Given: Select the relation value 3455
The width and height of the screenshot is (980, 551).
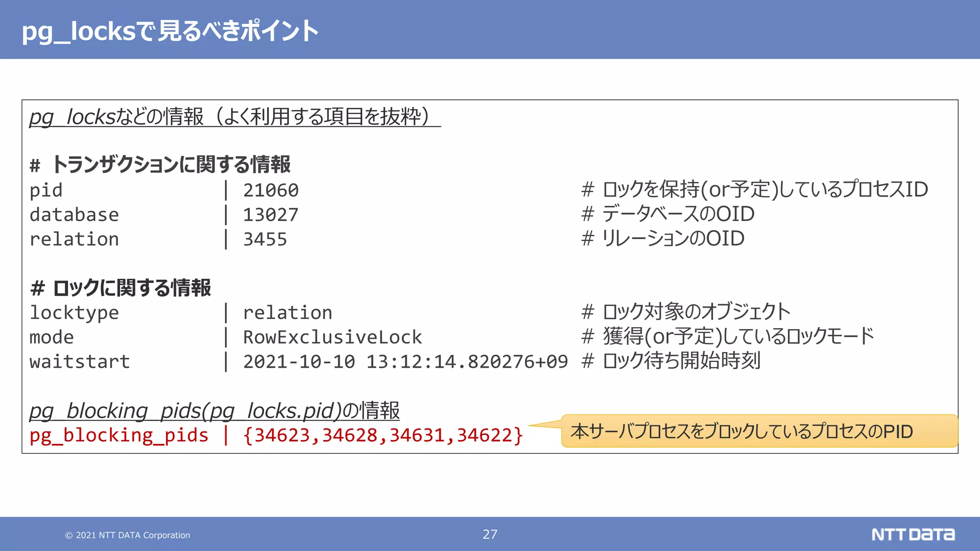Looking at the screenshot, I should pyautogui.click(x=265, y=239).
